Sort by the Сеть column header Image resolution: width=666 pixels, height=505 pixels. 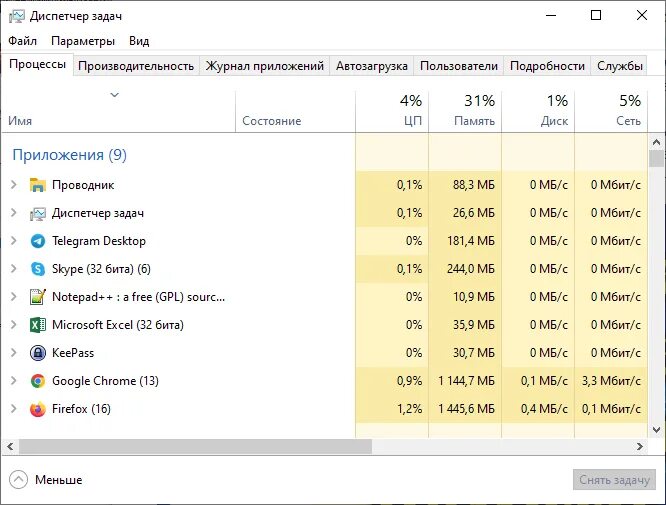coord(611,111)
